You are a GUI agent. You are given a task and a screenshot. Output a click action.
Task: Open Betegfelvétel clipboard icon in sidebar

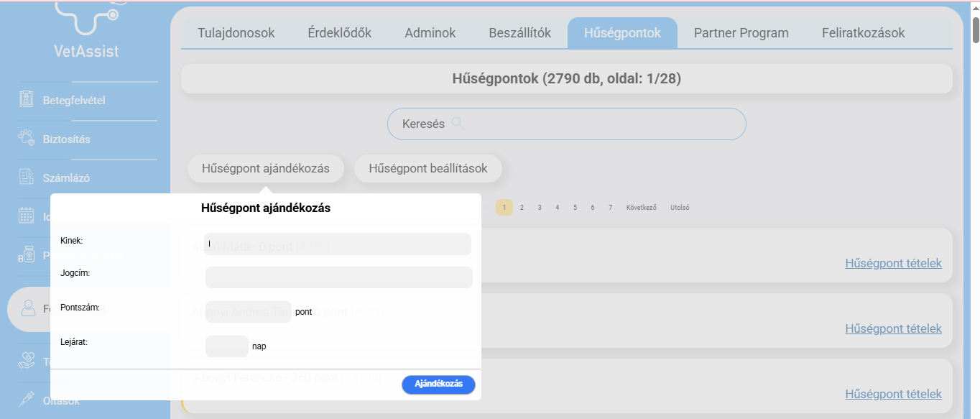tap(27, 100)
